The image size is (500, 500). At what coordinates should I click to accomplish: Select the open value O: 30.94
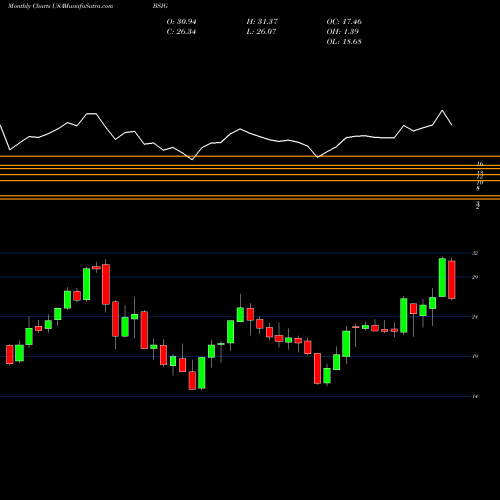[181, 22]
